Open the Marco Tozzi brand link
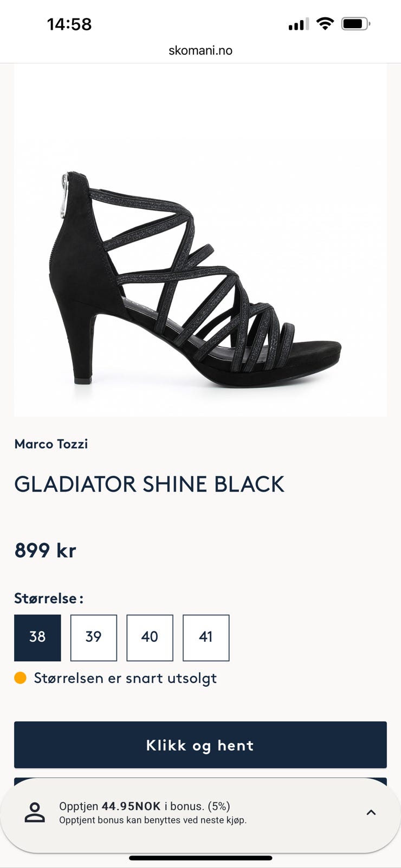 [51, 444]
